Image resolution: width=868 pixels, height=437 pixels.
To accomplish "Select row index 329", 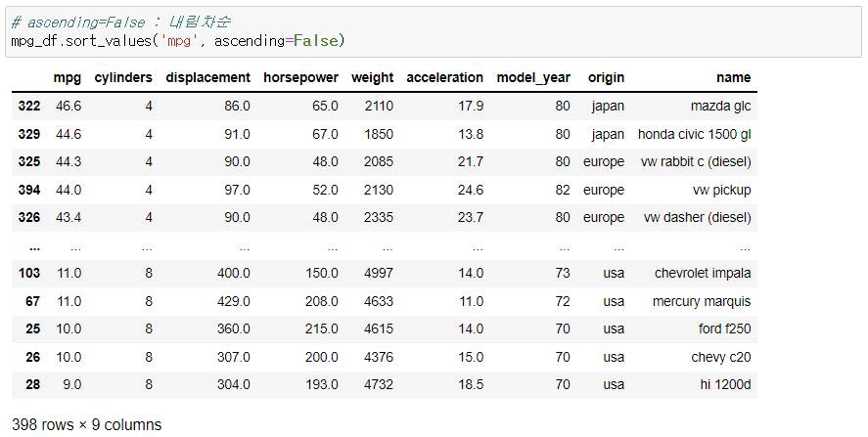I will 28,134.
